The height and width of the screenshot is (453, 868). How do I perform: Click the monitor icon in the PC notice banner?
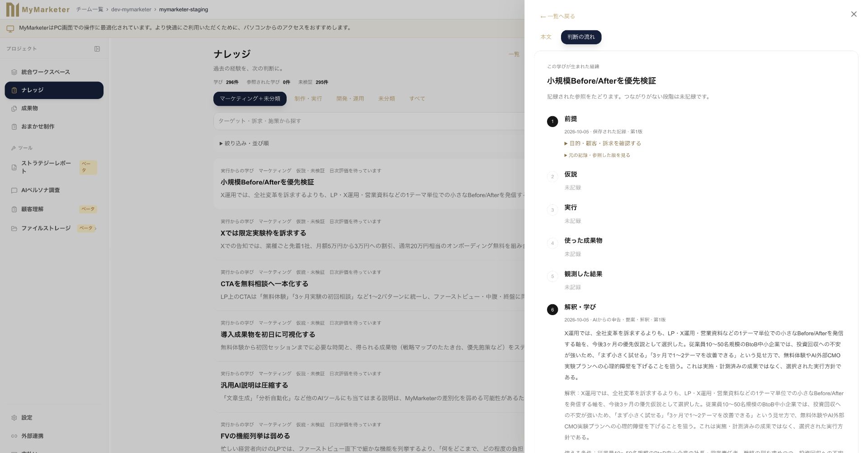coord(10,28)
